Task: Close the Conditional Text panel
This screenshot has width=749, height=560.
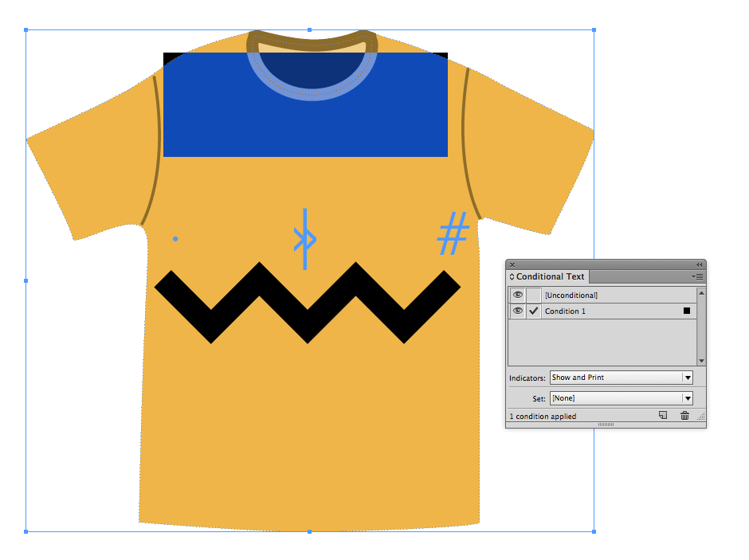Action: 512,264
